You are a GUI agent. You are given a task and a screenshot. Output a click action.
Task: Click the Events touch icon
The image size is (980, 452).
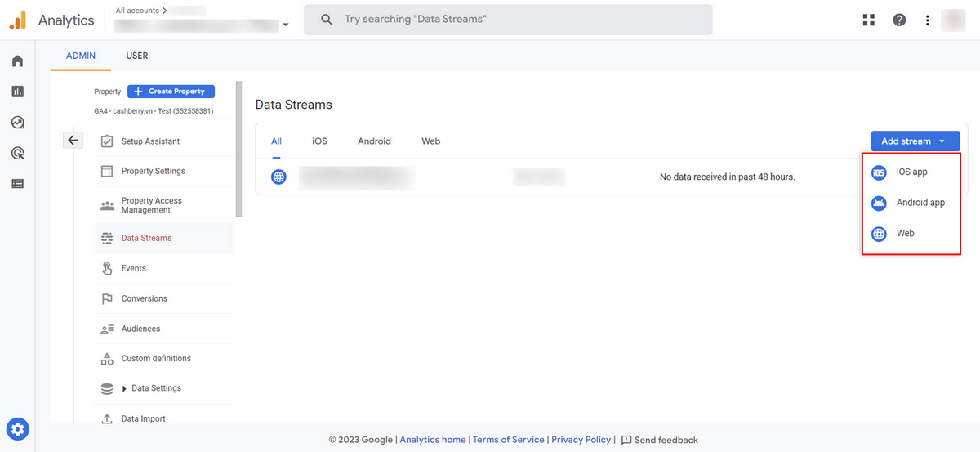point(107,268)
